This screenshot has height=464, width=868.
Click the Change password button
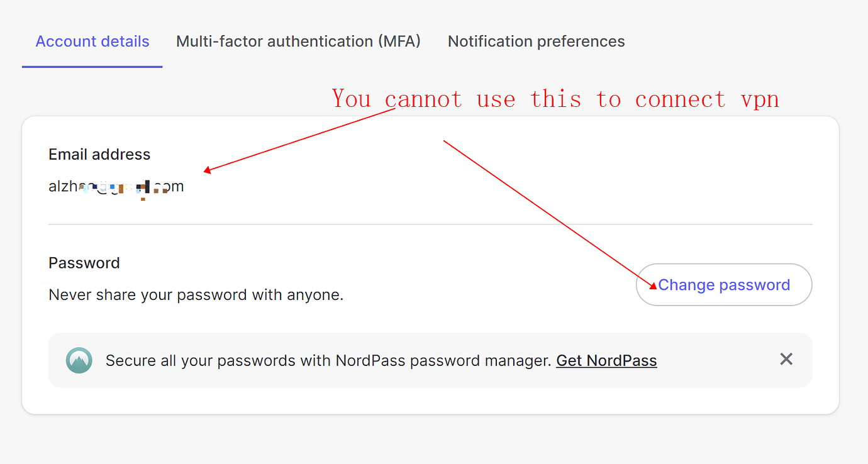click(x=724, y=285)
